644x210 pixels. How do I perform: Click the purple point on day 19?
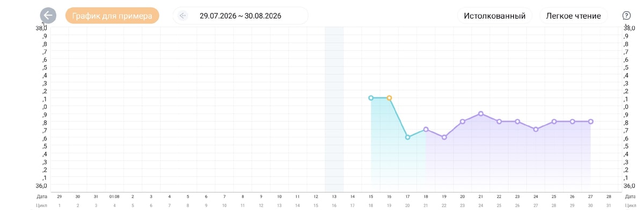coord(444,137)
